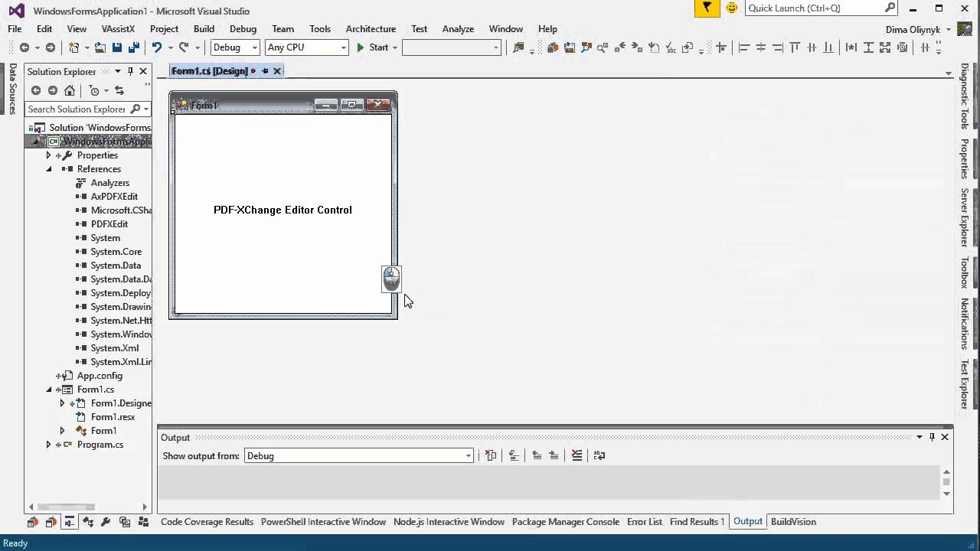Click the Make Same Width icon

[x=851, y=47]
